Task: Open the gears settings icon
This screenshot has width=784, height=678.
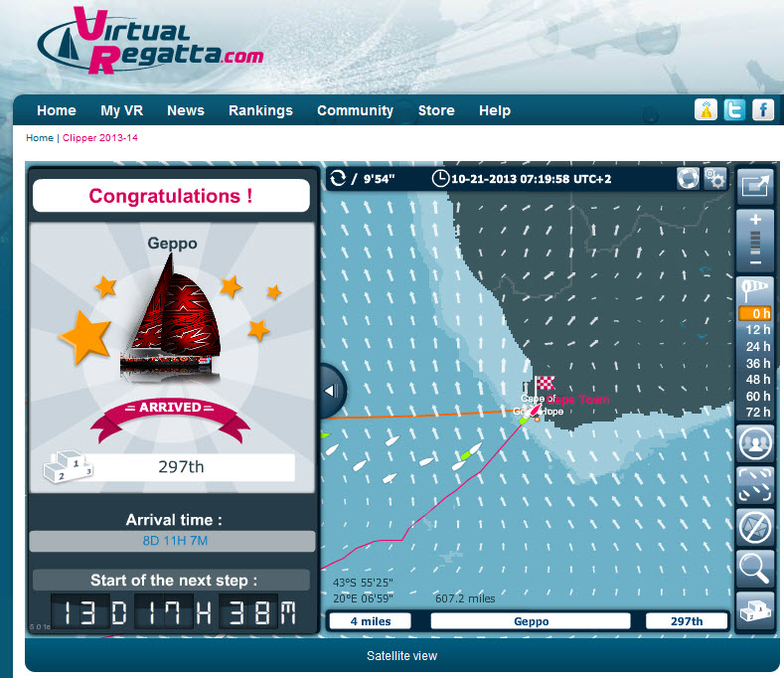Action: point(715,178)
